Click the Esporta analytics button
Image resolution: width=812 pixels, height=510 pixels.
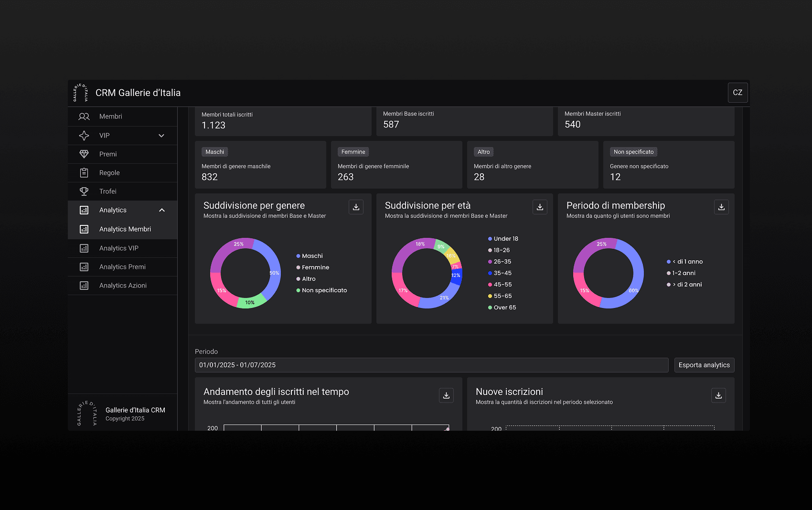click(704, 365)
